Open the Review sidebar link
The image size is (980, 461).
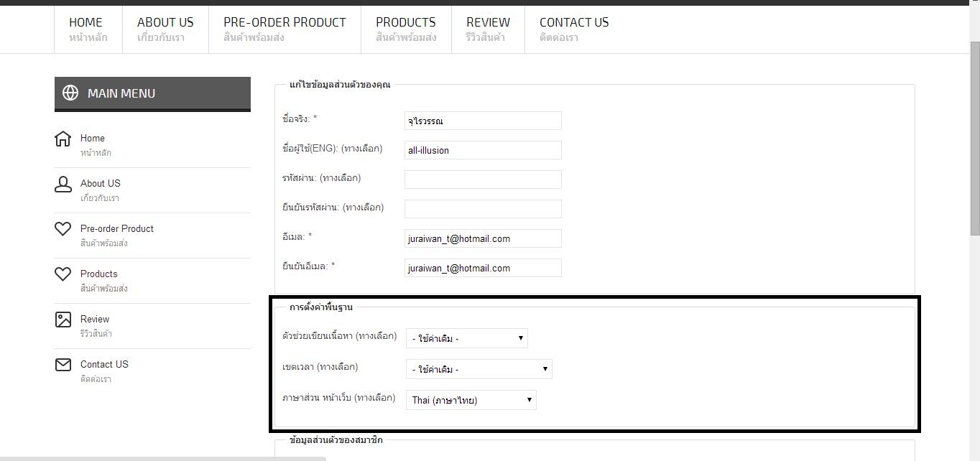tap(95, 319)
